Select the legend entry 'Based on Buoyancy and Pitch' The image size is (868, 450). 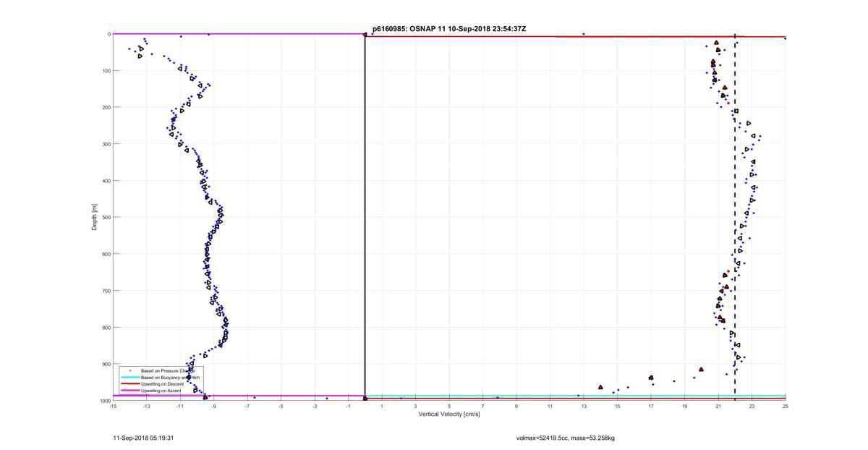pyautogui.click(x=170, y=377)
